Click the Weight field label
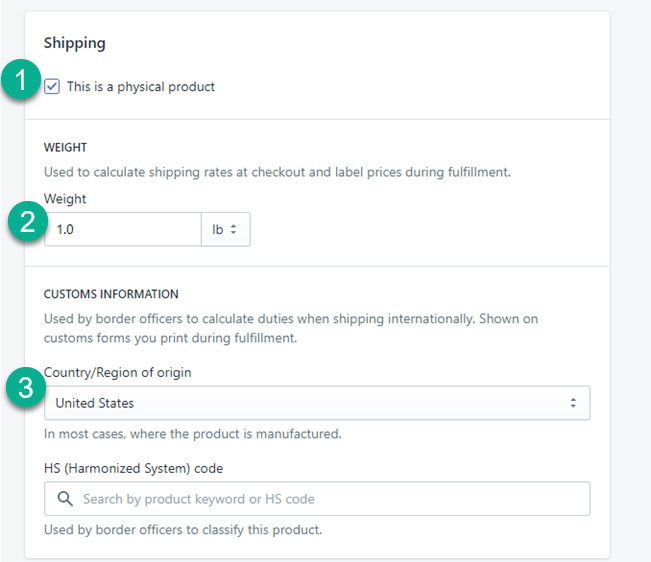The image size is (651, 562). 65,199
